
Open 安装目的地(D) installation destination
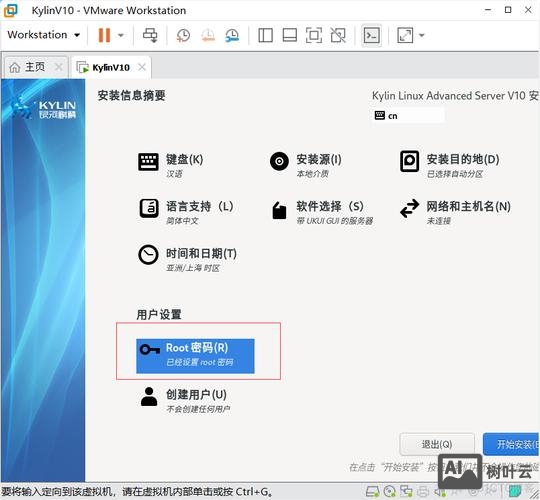click(x=450, y=165)
